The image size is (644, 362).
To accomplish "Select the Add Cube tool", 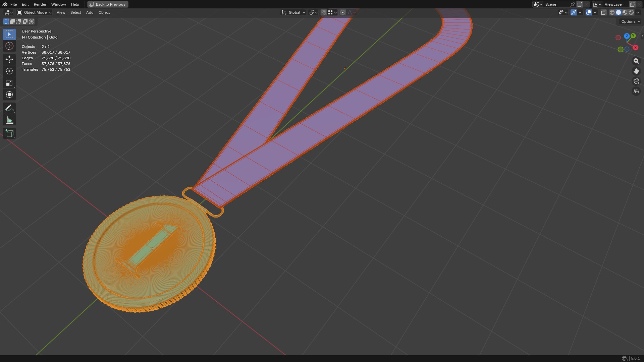I will 9,133.
